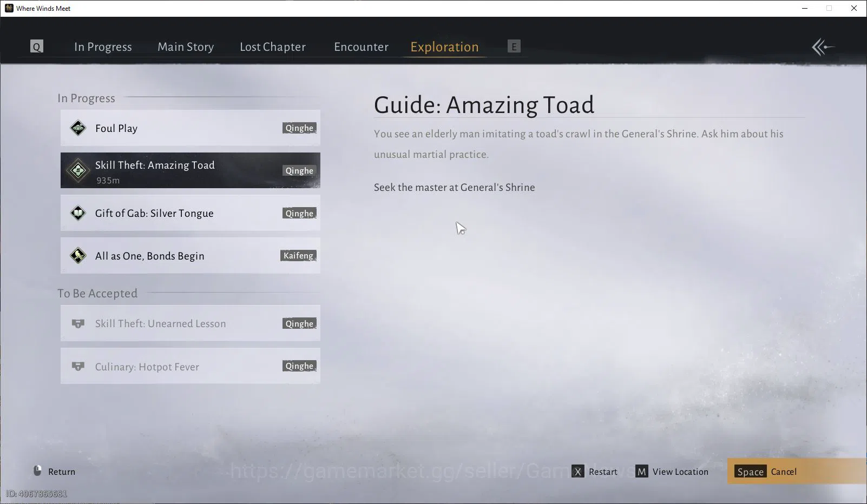
Task: Click Seek the master at General's Shrine
Action: click(454, 188)
